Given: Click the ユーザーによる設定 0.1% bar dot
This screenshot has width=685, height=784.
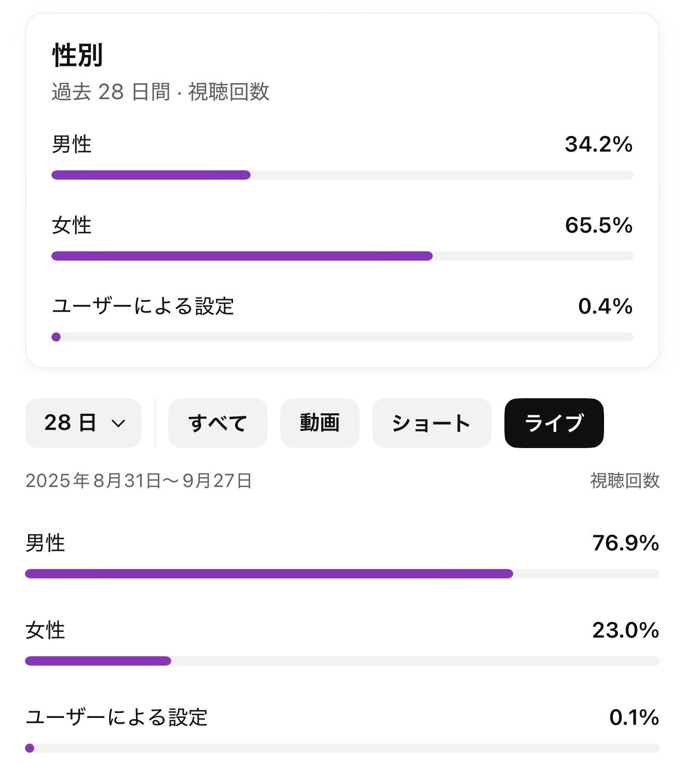Looking at the screenshot, I should [30, 748].
